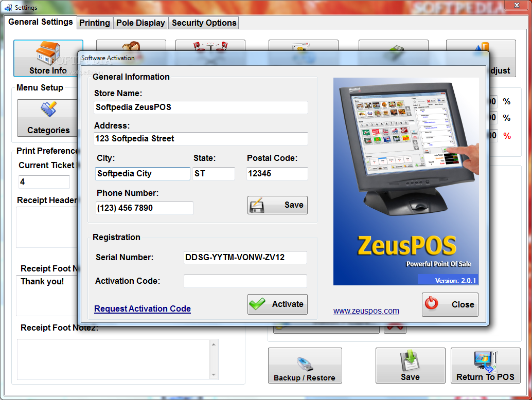Switch to the Printing tab
This screenshot has width=532, height=400.
coord(95,23)
